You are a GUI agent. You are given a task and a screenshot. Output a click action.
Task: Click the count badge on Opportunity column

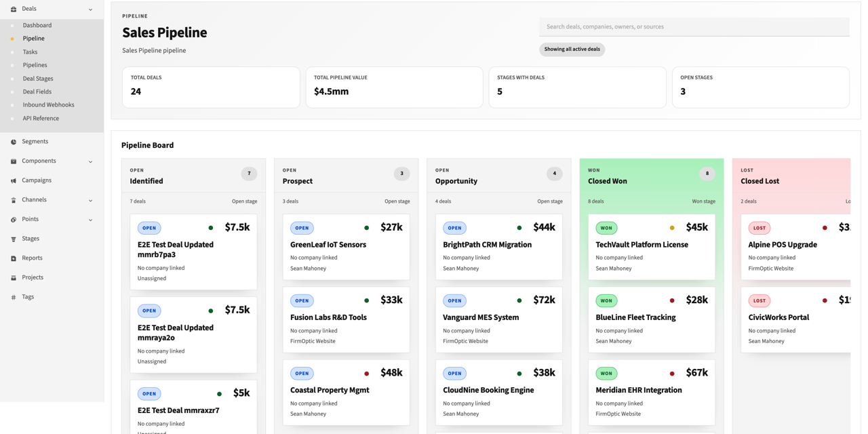[x=554, y=174]
